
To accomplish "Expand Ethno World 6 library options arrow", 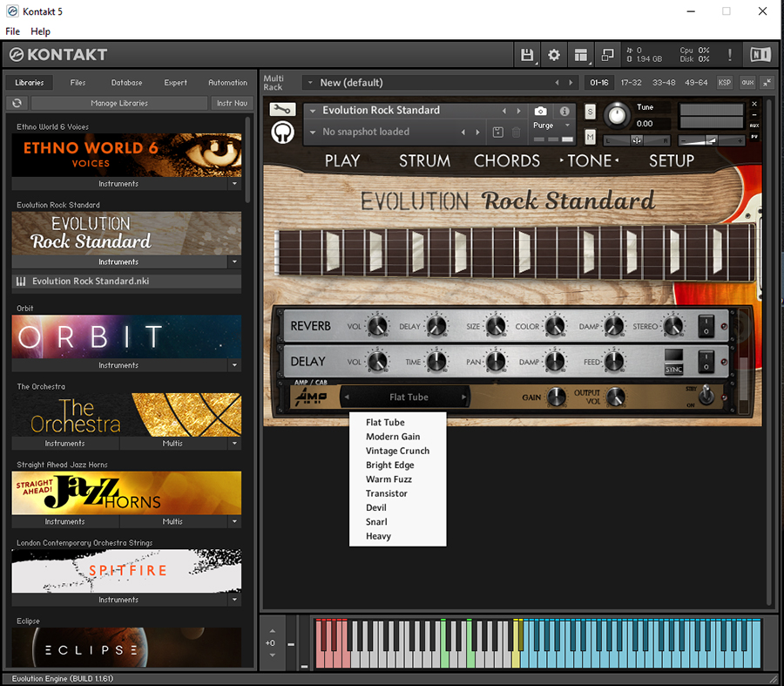I will click(234, 184).
